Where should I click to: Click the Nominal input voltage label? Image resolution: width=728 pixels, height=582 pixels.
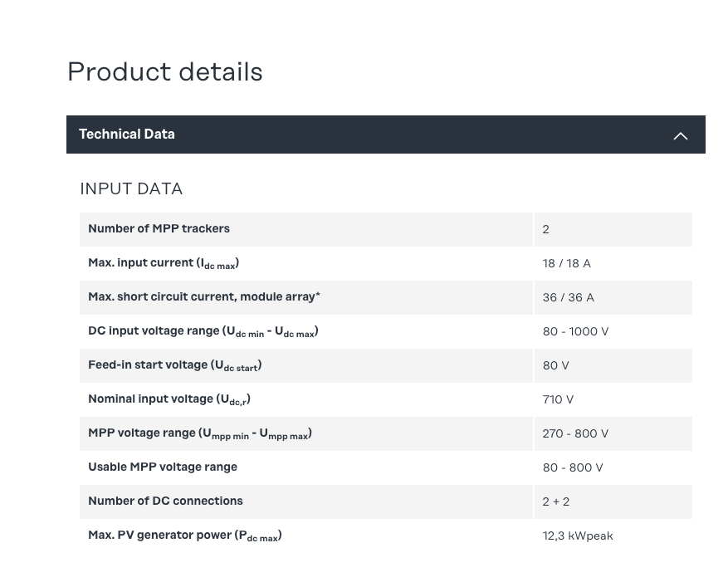(169, 399)
